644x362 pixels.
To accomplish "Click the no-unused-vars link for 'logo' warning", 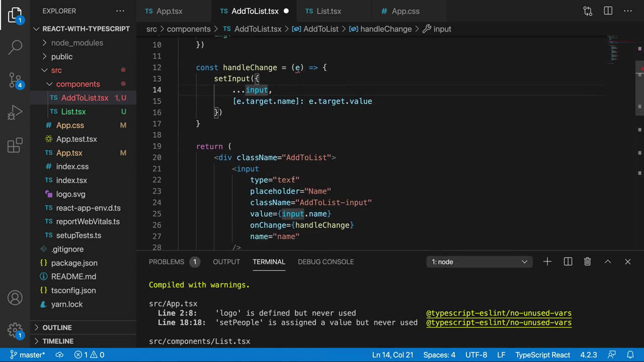I will click(499, 313).
